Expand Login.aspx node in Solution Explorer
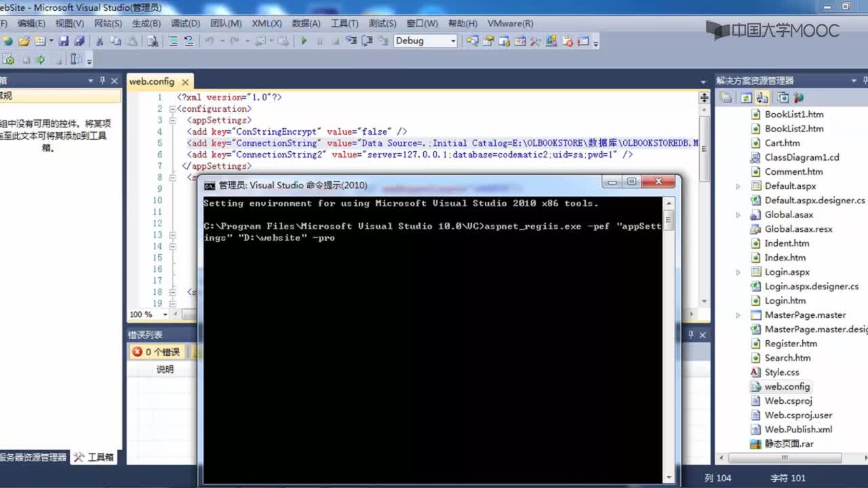The image size is (868, 488). 738,272
